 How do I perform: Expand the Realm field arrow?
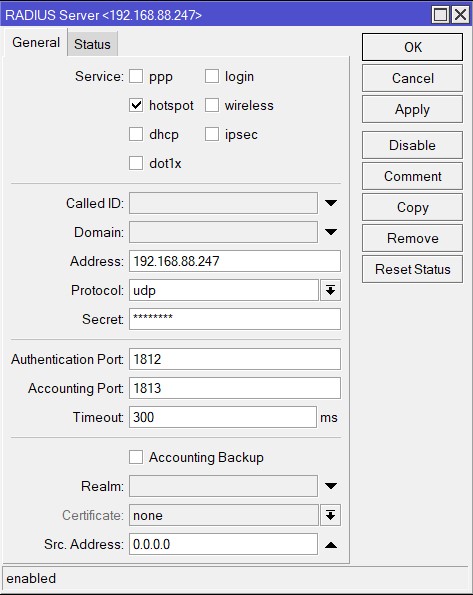[331, 486]
